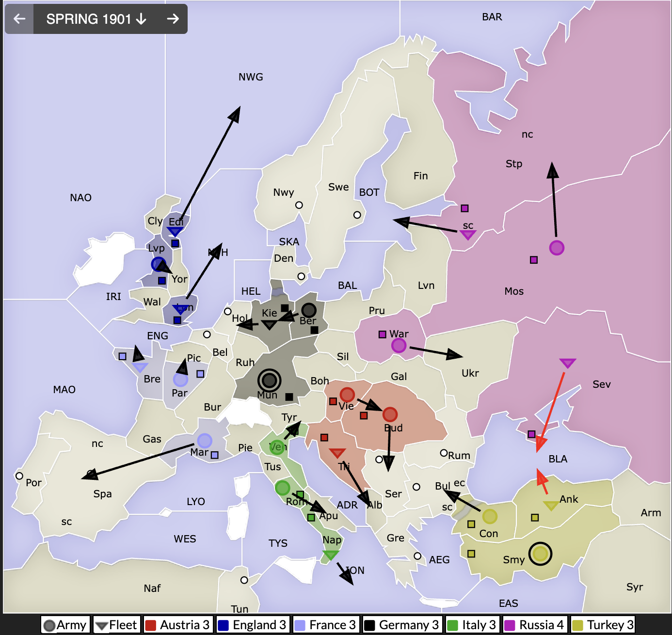
Task: Click the Naf territory label
Action: click(152, 588)
